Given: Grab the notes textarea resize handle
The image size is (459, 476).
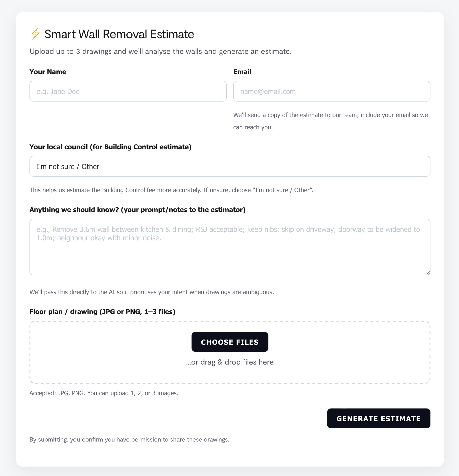Looking at the screenshot, I should (x=428, y=273).
